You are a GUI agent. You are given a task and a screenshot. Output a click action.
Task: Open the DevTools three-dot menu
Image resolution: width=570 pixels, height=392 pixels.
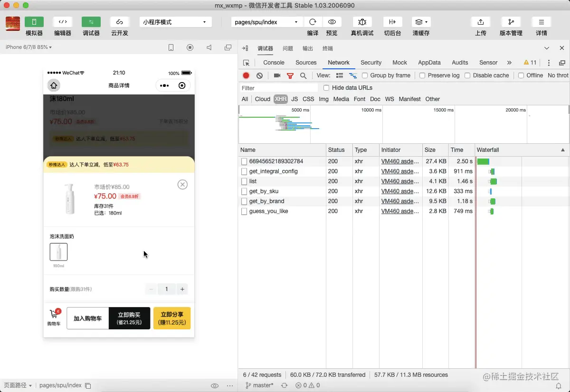pyautogui.click(x=549, y=63)
